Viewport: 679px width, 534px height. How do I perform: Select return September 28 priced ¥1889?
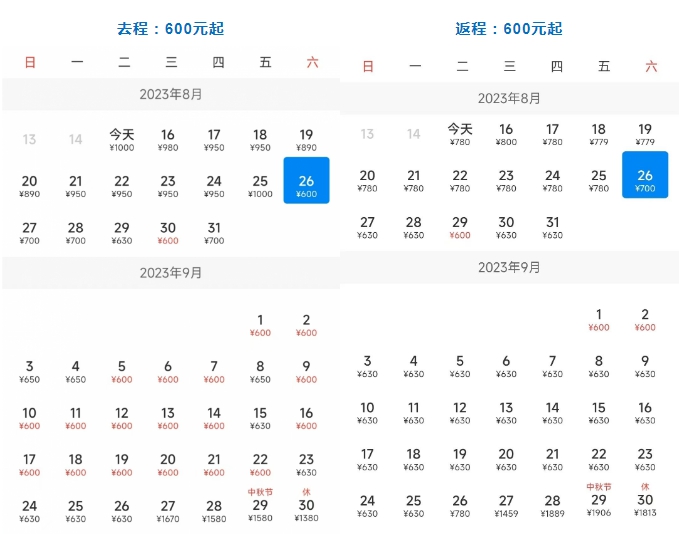coord(552,506)
